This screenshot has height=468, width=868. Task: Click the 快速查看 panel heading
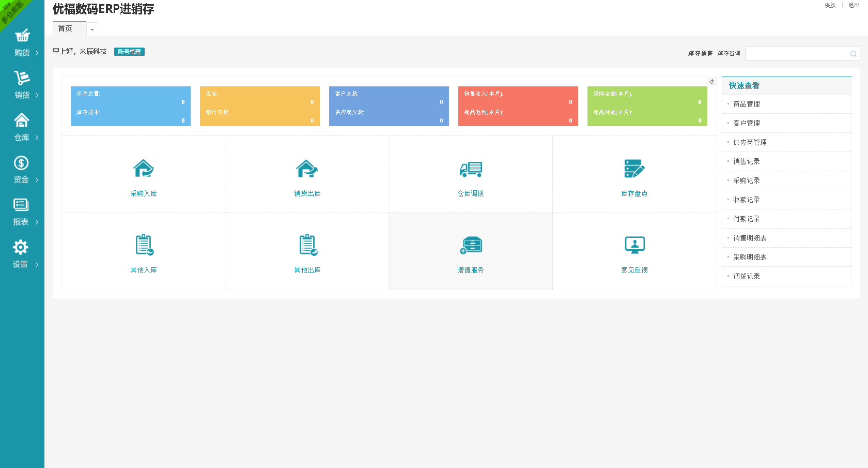744,86
